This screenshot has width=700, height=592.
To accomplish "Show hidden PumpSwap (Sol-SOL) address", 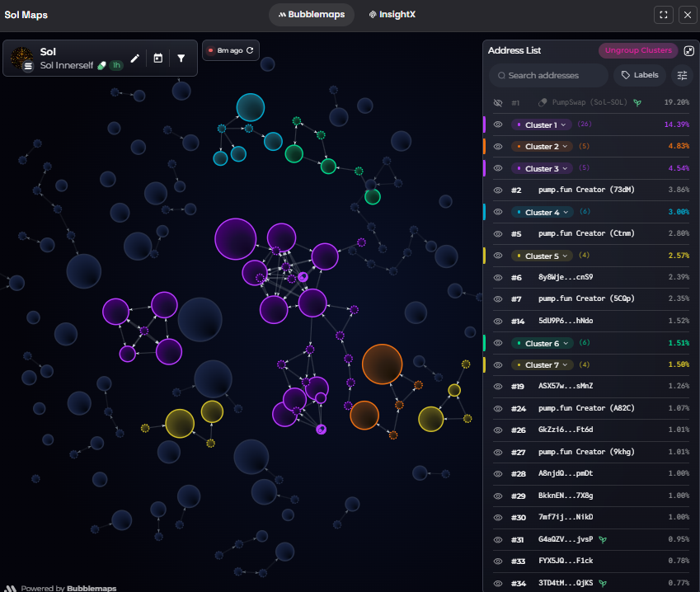I will pyautogui.click(x=498, y=103).
